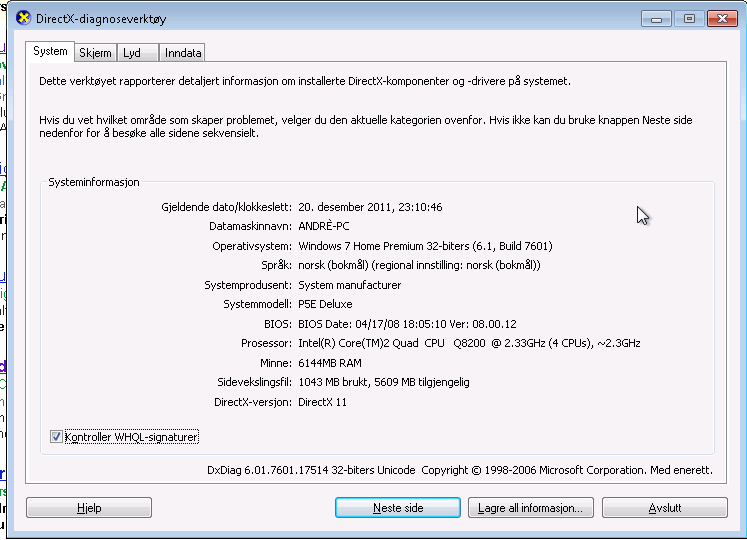Viewport: 747px width, 540px height.
Task: Minimize the DirectX-diagnoseverktøy window
Action: (x=656, y=19)
